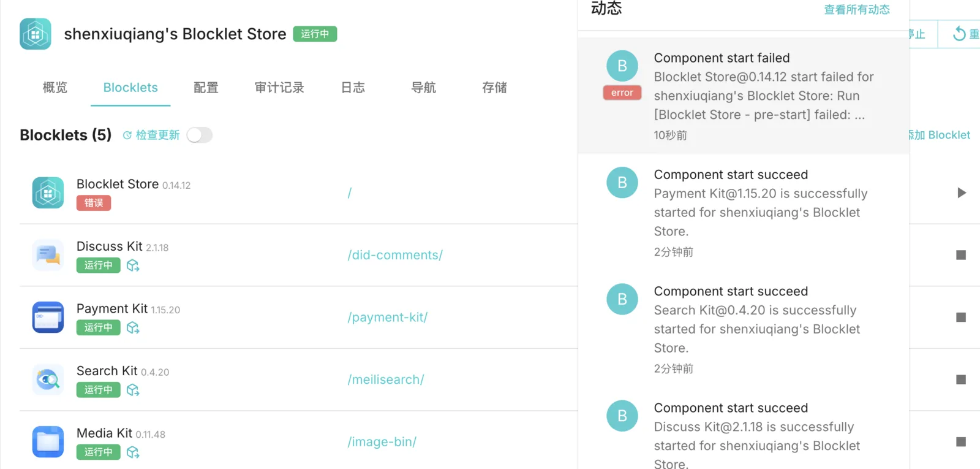
Task: Open the Payment Kit app icon
Action: click(x=48, y=317)
